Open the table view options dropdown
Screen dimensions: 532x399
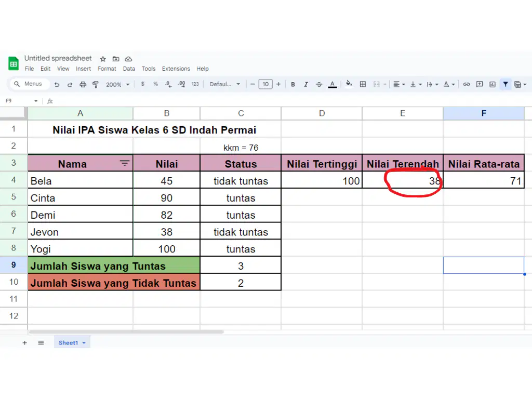(x=525, y=85)
